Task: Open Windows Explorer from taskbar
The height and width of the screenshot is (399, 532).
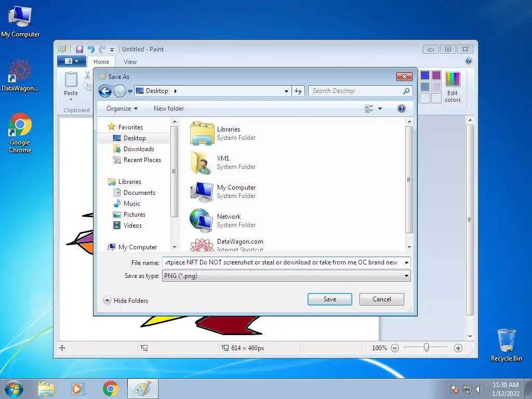Action: (x=46, y=389)
